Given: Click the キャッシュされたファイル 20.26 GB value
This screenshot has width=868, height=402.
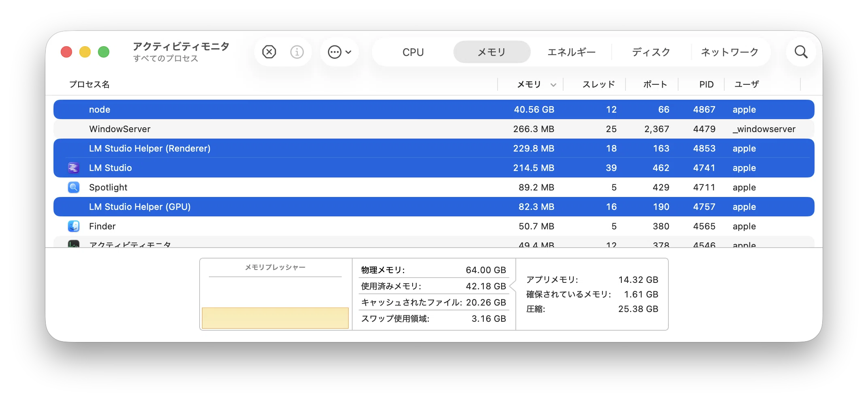Looking at the screenshot, I should (x=486, y=302).
